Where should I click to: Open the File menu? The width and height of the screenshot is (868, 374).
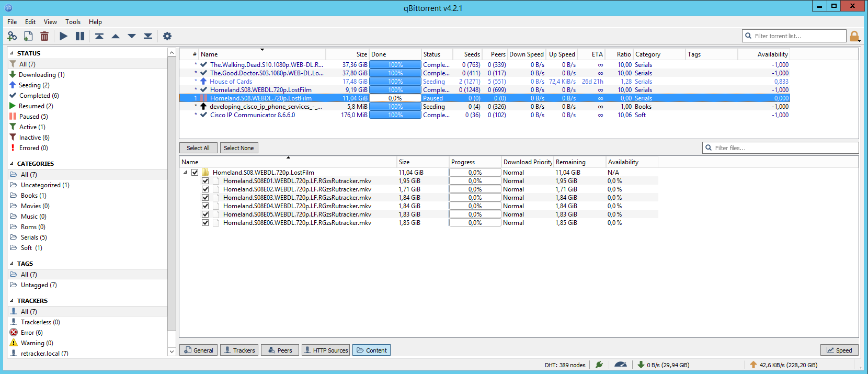tap(12, 22)
